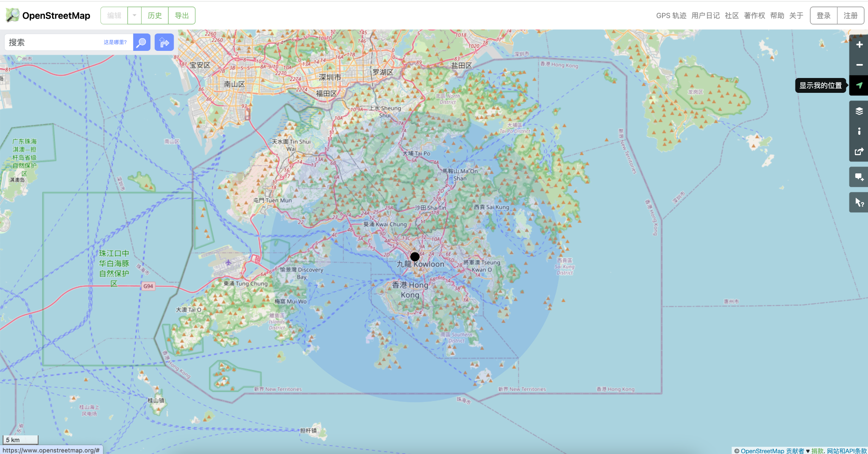Open the 捐款 donation link
The image size is (868, 454).
[x=818, y=451]
